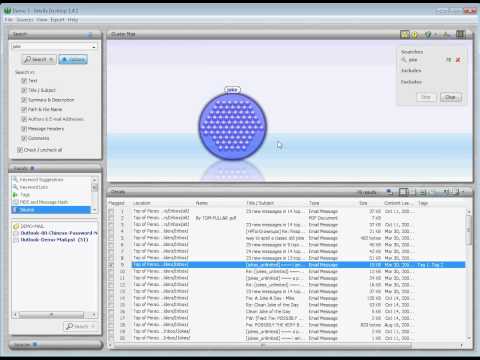Image resolution: width=480 pixels, height=360 pixels.
Task: Uncheck the Title / Subject checkbox
Action: (24, 90)
